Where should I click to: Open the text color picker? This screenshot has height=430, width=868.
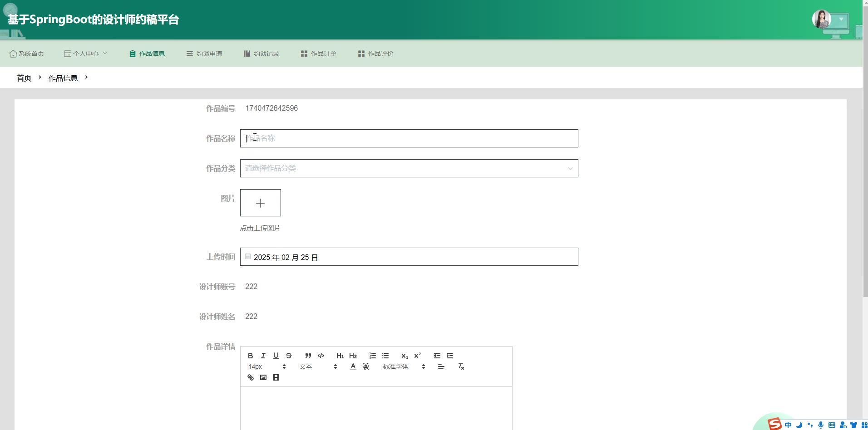pos(353,366)
